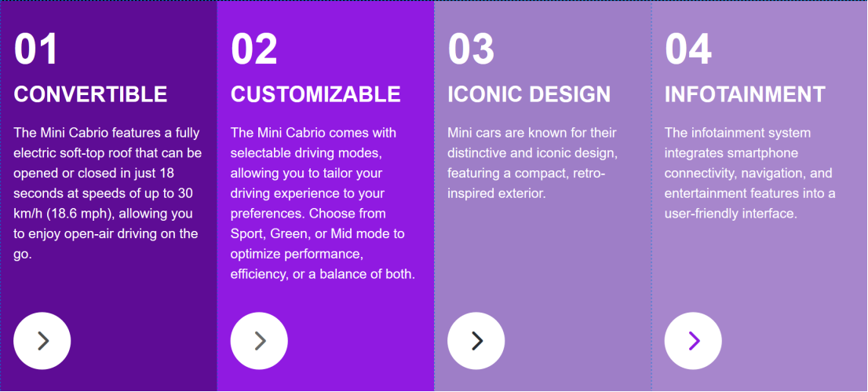
Task: Click the number 01 label
Action: (x=36, y=49)
